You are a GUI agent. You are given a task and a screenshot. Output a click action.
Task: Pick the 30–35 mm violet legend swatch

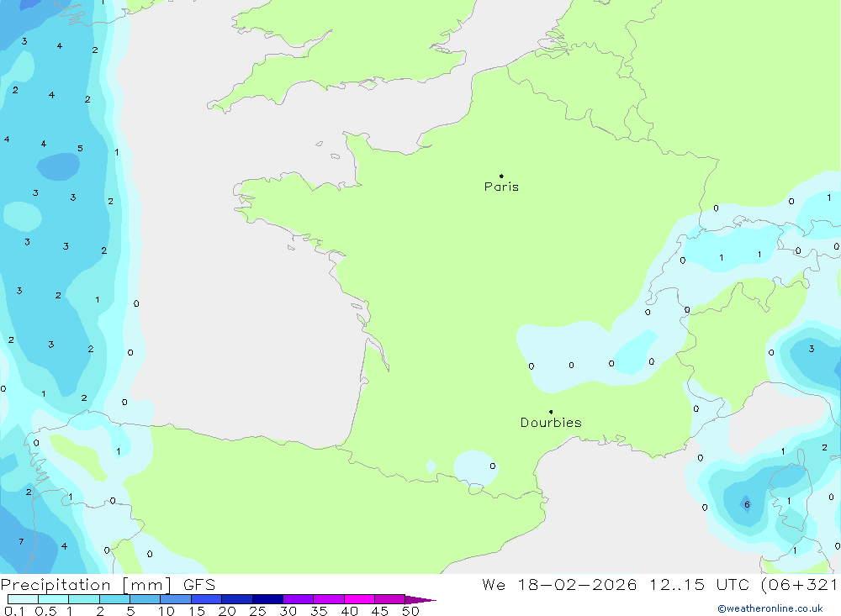tap(299, 599)
